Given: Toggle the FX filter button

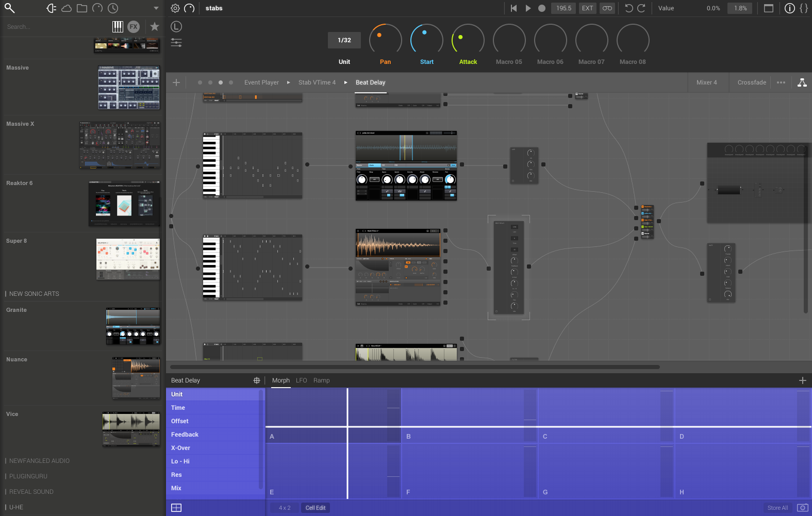Looking at the screenshot, I should [134, 27].
